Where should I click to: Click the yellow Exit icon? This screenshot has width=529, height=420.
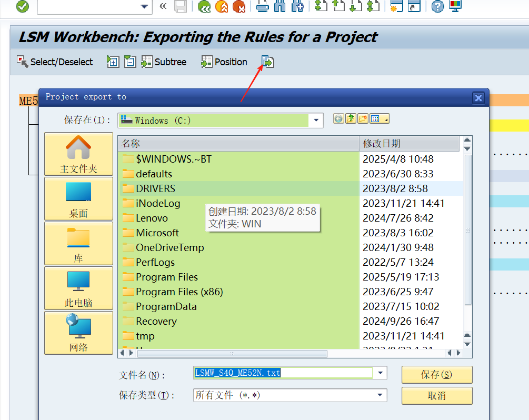pos(222,6)
